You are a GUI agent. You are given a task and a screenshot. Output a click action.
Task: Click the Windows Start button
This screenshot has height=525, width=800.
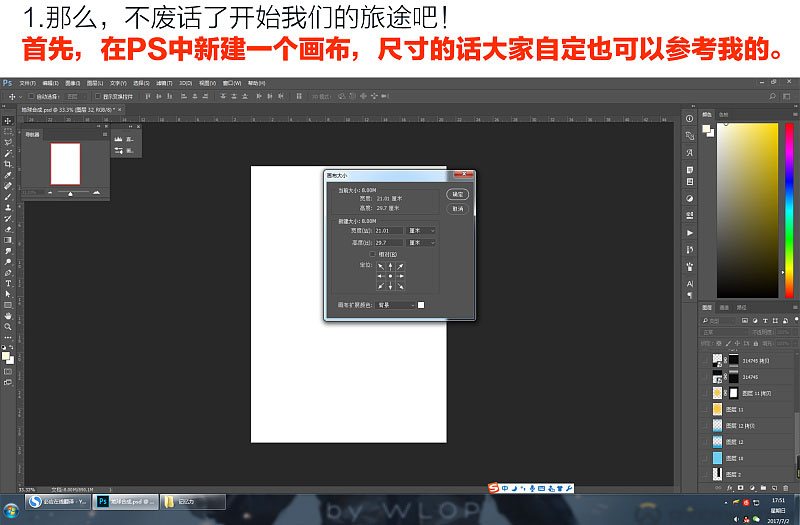(11, 509)
